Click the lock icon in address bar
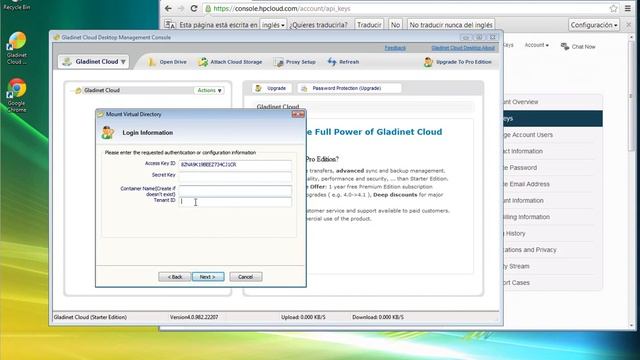Screen dimensions: 640x360 pos(208,9)
